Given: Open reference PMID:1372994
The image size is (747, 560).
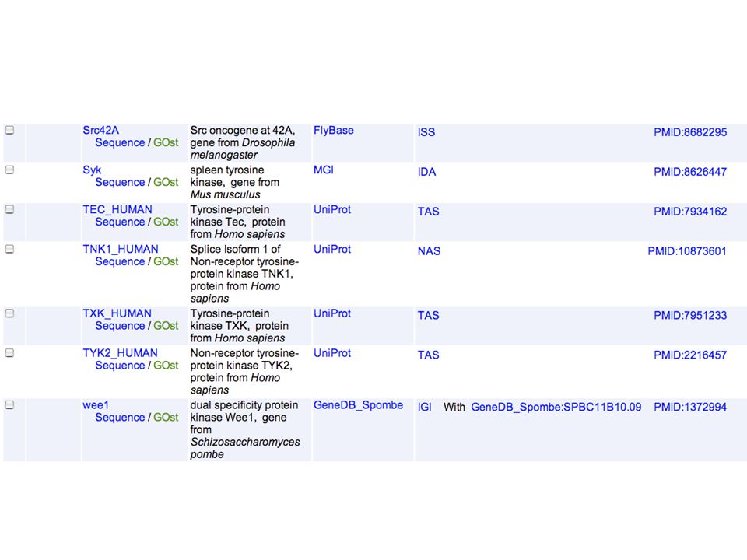Looking at the screenshot, I should 690,407.
